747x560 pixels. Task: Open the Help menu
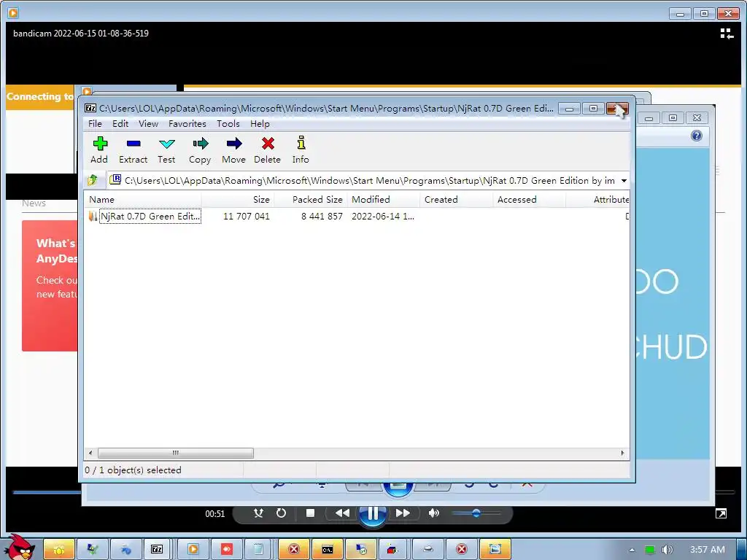(260, 124)
